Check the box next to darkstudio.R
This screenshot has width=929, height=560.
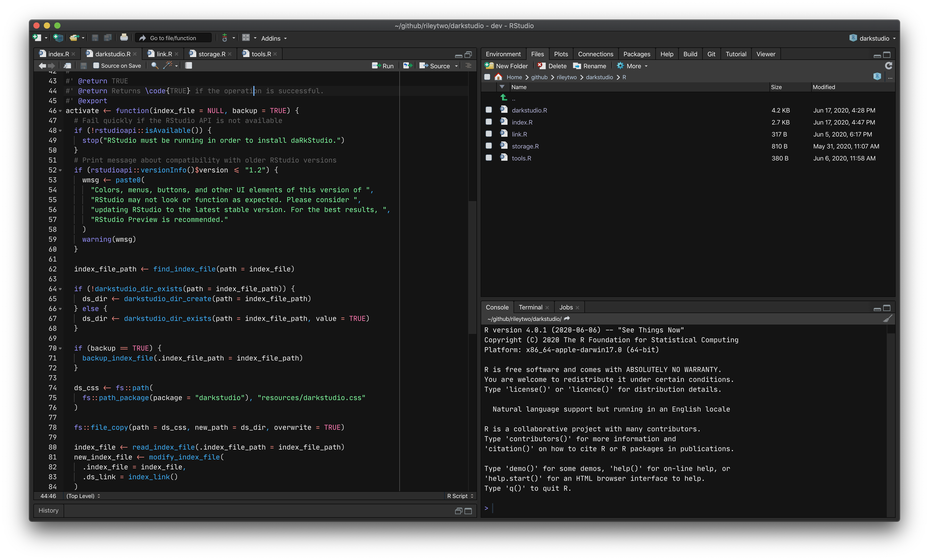(x=489, y=110)
